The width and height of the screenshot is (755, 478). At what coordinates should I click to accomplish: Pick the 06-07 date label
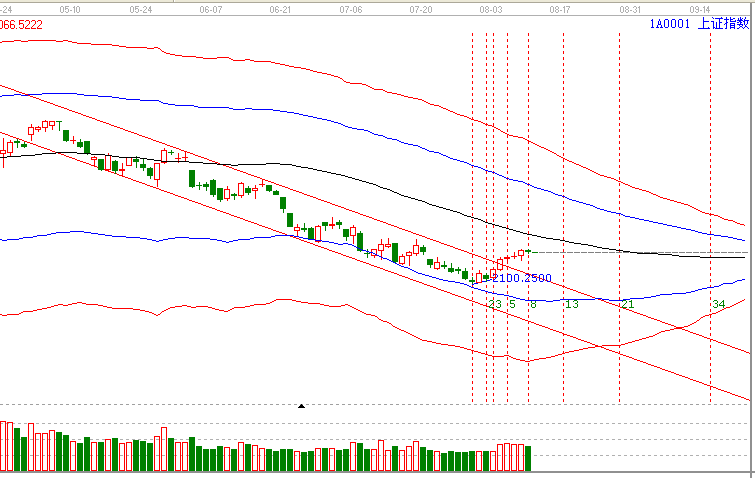[210, 7]
